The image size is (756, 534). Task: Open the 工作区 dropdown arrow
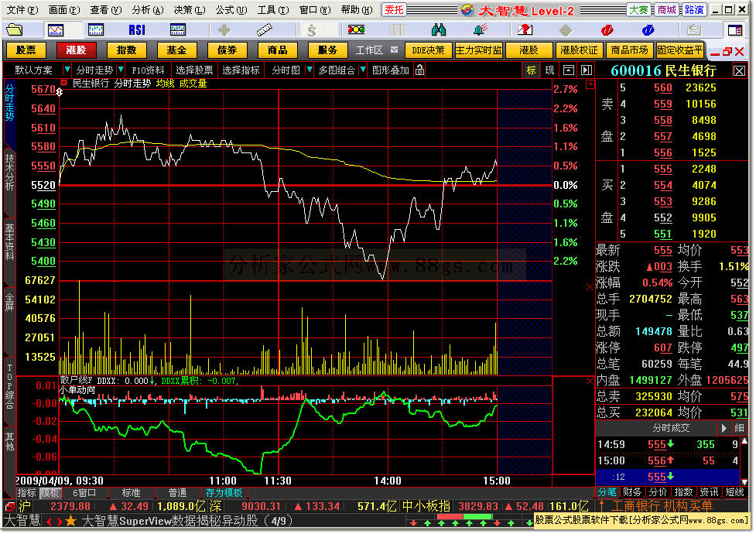pos(395,50)
